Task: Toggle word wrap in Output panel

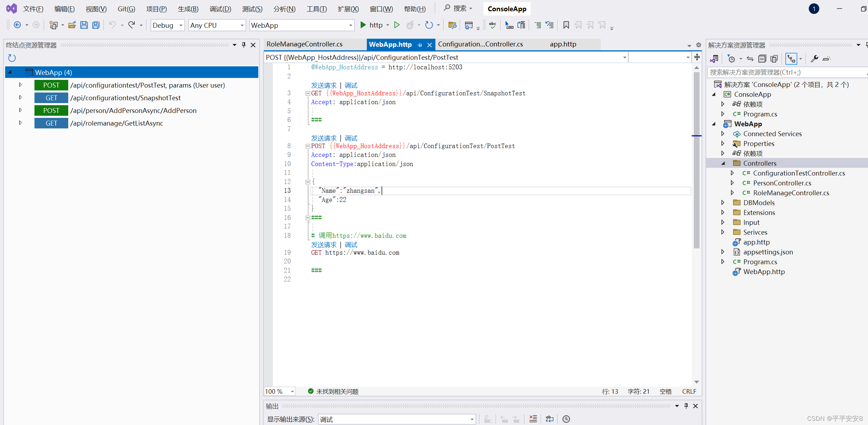Action: coord(549,419)
